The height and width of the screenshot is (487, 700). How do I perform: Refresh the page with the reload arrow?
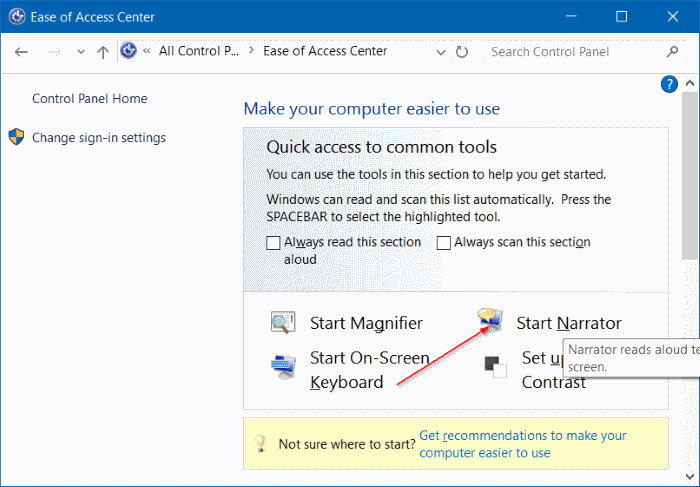pyautogui.click(x=462, y=52)
